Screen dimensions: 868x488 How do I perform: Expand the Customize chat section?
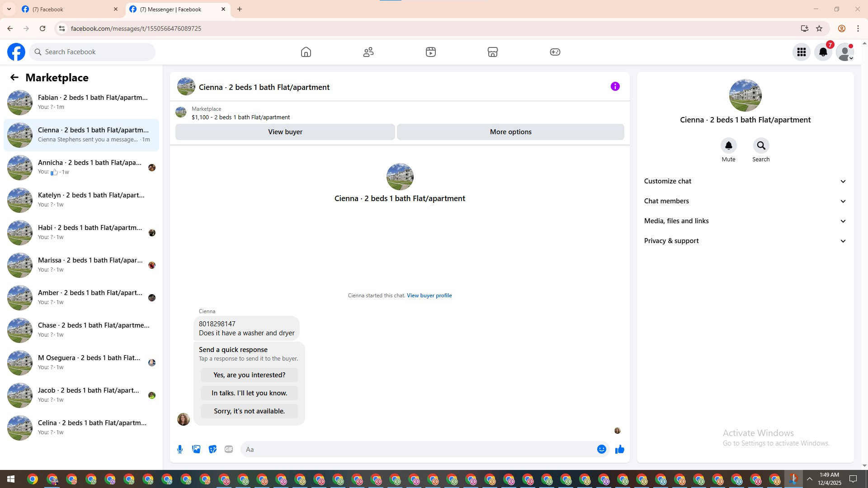745,181
